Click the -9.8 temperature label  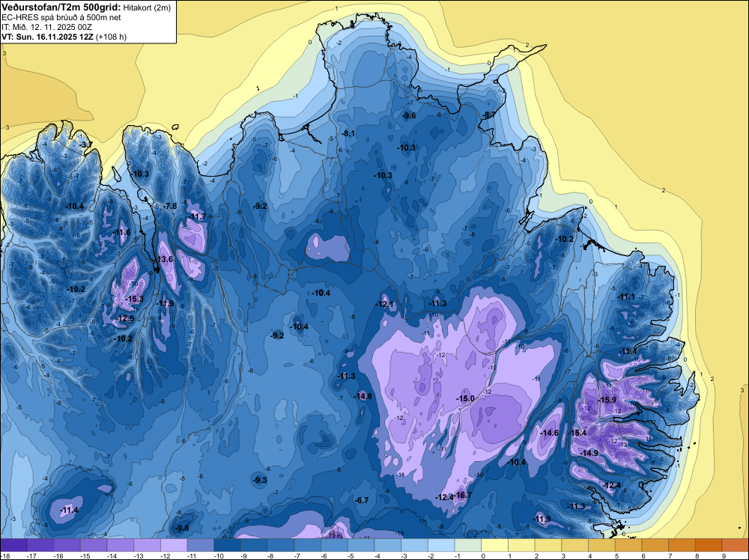(x=181, y=528)
